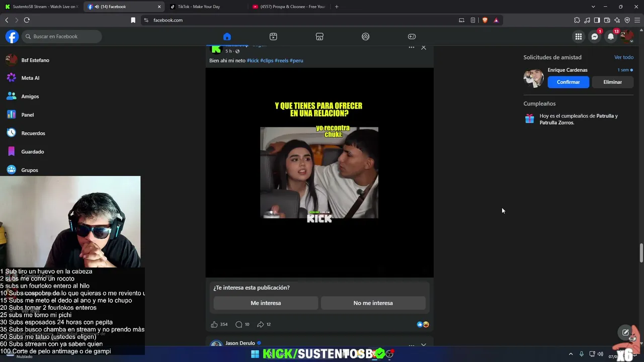Click the No me interesa button
Screen dimensions: 644x362
(373, 303)
